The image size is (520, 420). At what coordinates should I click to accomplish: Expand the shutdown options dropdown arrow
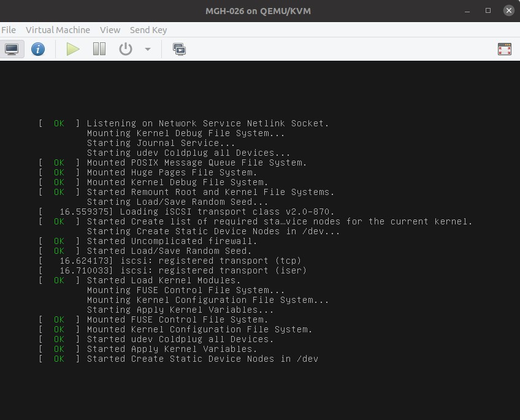[147, 49]
